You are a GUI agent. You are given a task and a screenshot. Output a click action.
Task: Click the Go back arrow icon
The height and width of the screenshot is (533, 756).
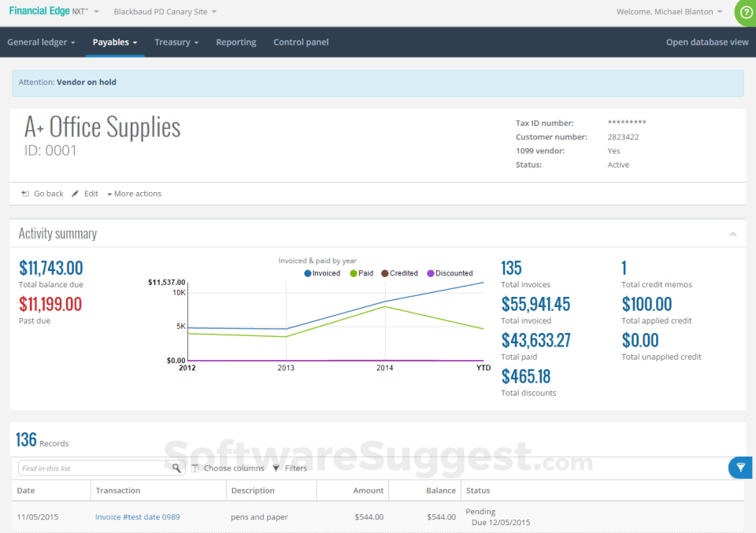point(24,193)
